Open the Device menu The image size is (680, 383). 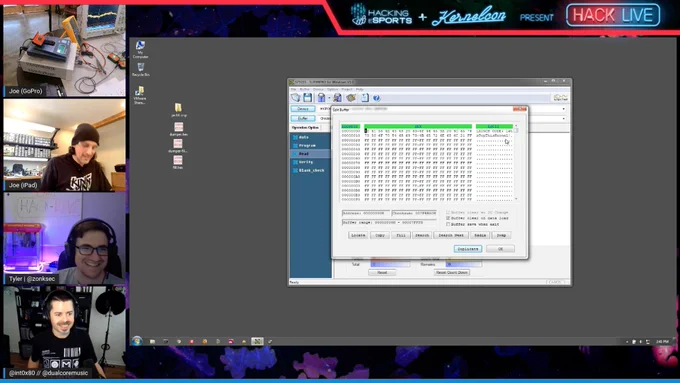318,89
